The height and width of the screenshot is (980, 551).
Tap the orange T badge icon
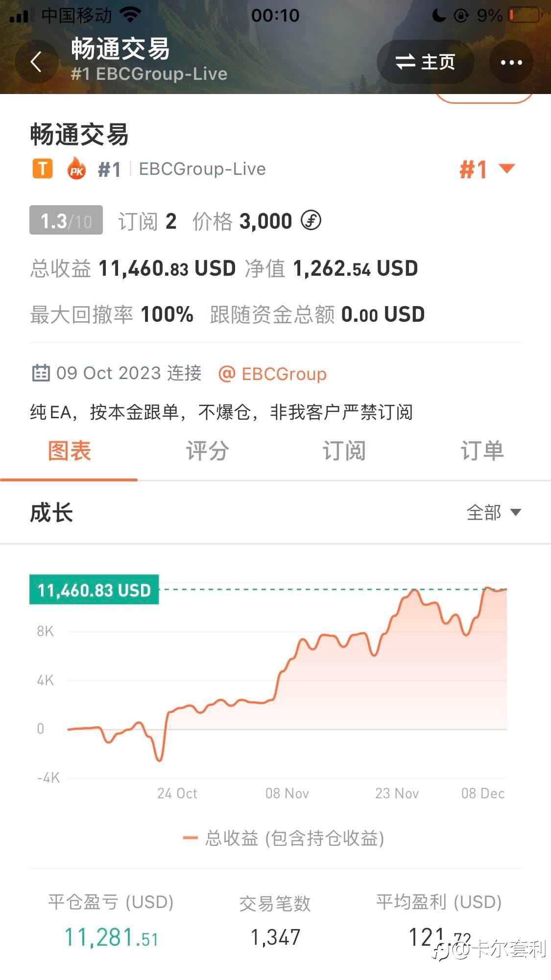point(43,168)
